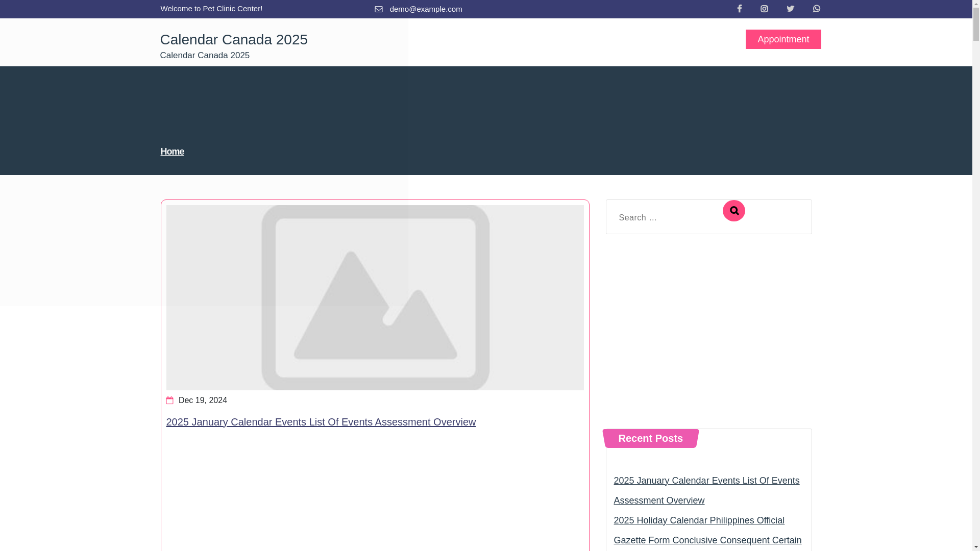The image size is (980, 551).
Task: Open the Twitter social icon
Action: coord(790,9)
